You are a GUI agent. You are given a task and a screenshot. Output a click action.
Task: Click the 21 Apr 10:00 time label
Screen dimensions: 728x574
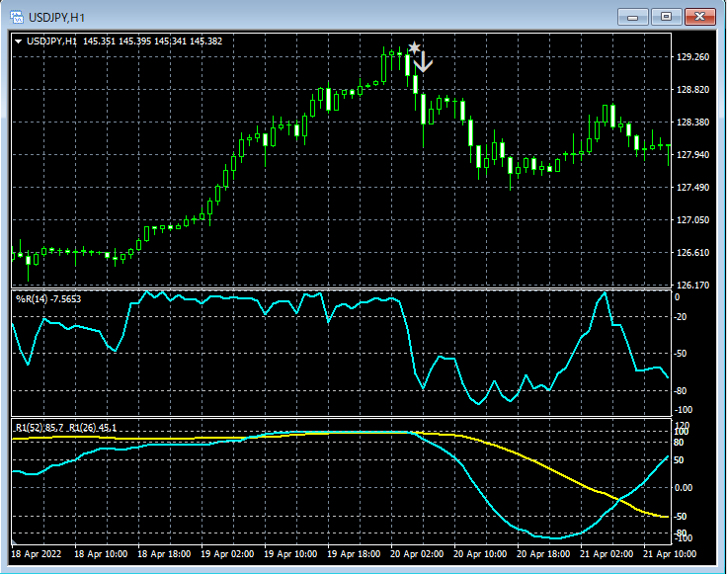pyautogui.click(x=670, y=554)
